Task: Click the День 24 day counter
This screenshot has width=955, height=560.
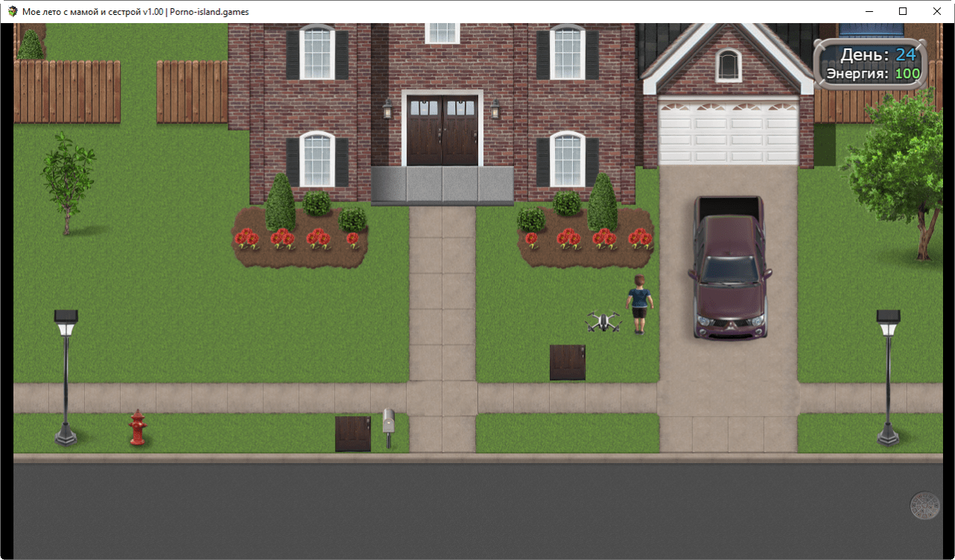Action: pos(877,55)
